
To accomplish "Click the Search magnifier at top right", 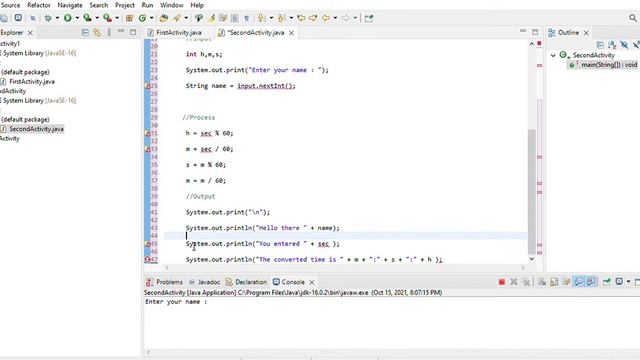I will 633,18.
